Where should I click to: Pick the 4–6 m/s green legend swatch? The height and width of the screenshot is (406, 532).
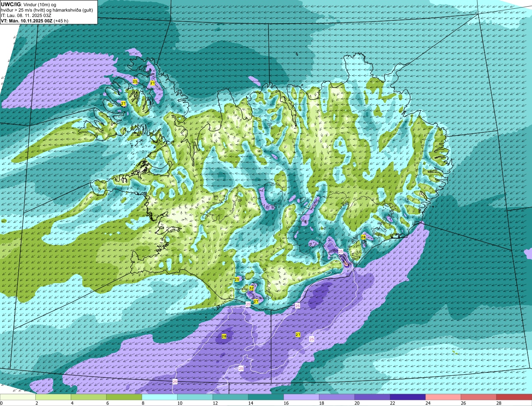point(89,397)
